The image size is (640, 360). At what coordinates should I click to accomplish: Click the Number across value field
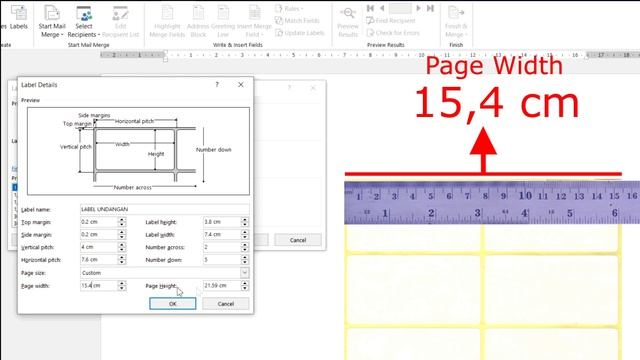point(222,247)
